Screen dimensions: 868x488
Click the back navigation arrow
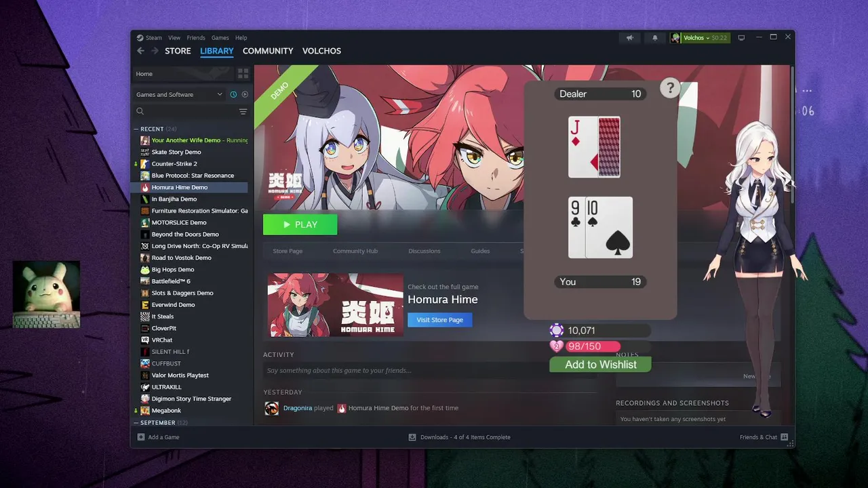pyautogui.click(x=140, y=51)
